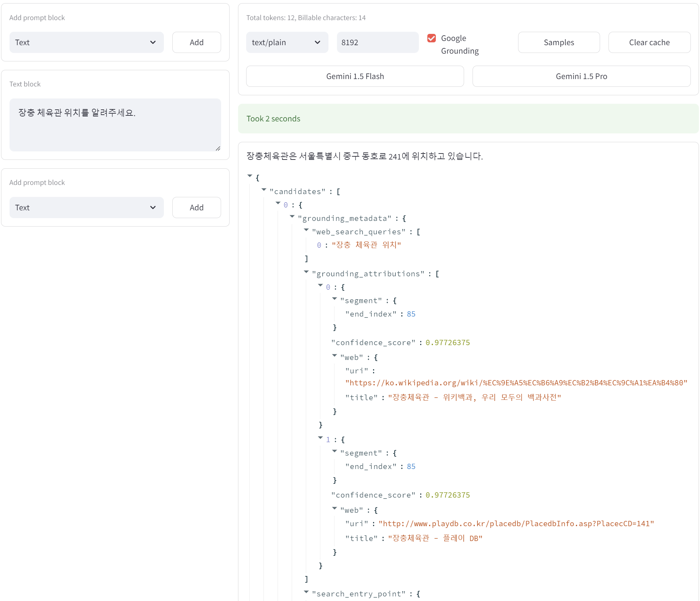Open the text/plain mime type dropdown
The height and width of the screenshot is (601, 700).
coord(287,42)
